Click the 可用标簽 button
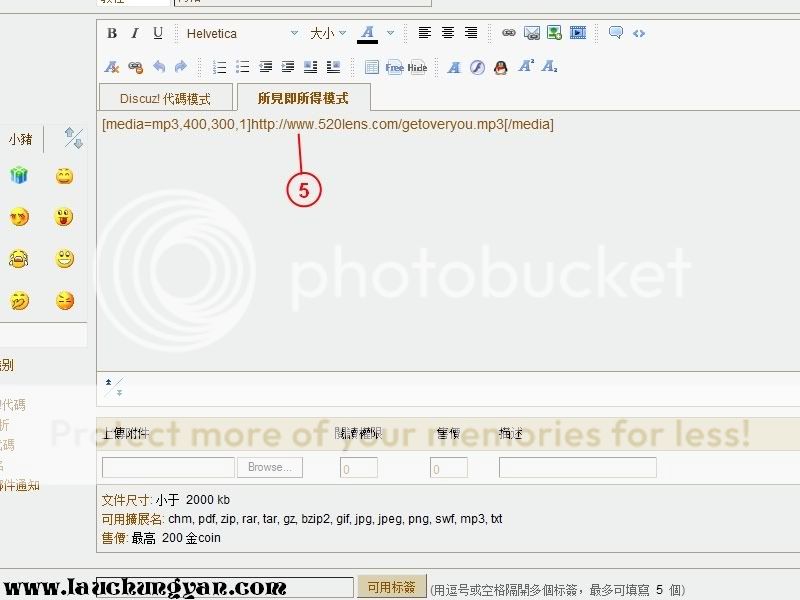Image resolution: width=800 pixels, height=600 pixels. 391,587
